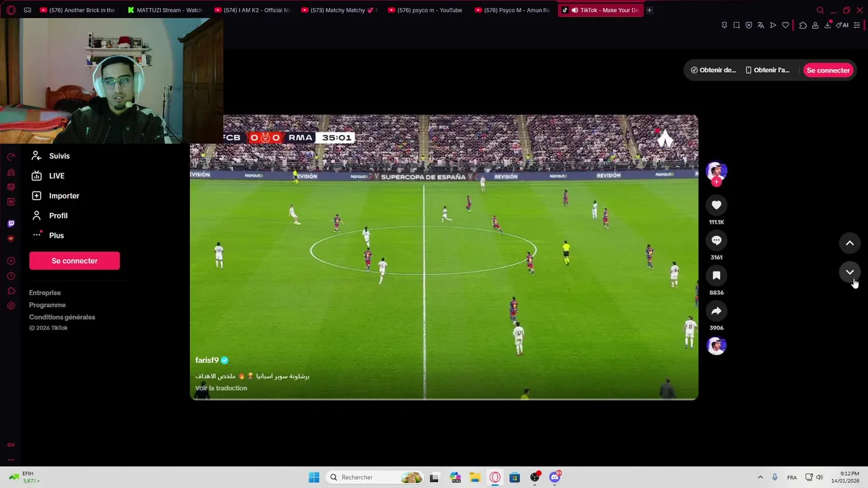Open the GX Corner sidebar icon
The image size is (868, 488).
pyautogui.click(x=11, y=445)
